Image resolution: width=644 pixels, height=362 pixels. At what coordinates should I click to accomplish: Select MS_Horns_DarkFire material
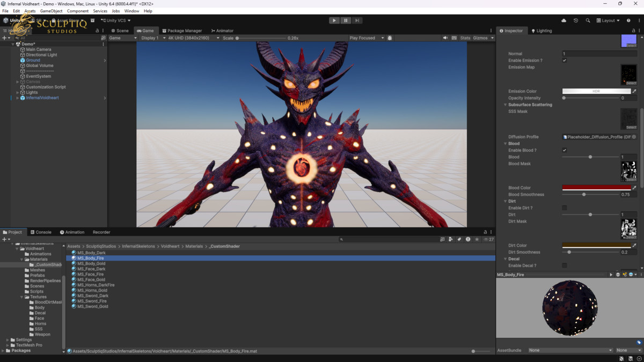pos(96,285)
